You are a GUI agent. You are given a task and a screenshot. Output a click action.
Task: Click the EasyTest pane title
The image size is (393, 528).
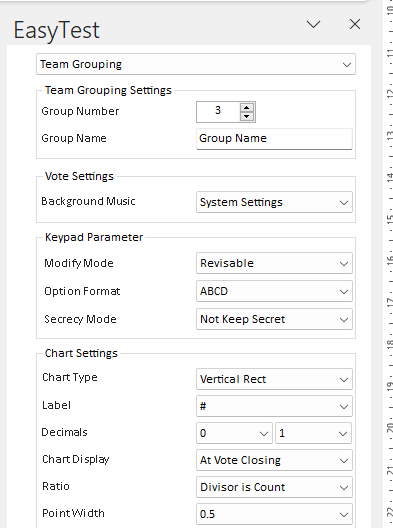pos(56,30)
